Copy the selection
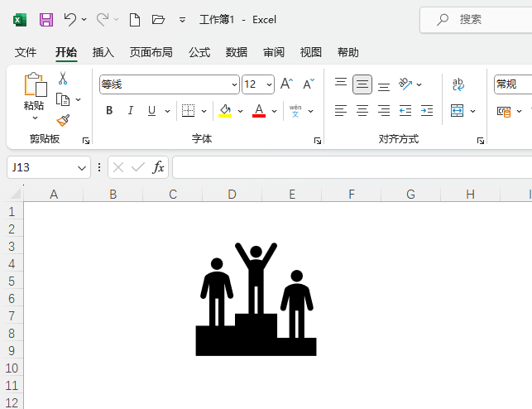The height and width of the screenshot is (409, 532). 63,99
